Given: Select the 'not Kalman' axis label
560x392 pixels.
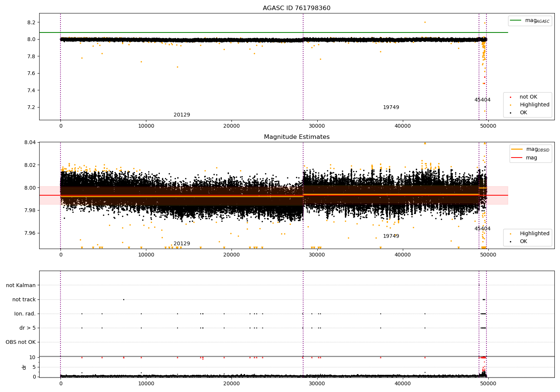Looking at the screenshot, I should pos(21,286).
